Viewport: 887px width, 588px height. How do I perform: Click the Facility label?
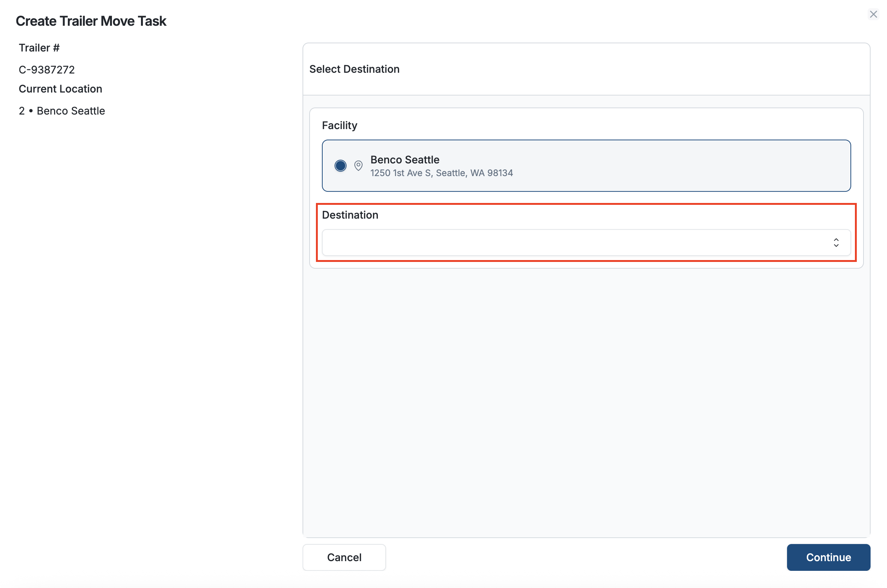click(x=340, y=126)
